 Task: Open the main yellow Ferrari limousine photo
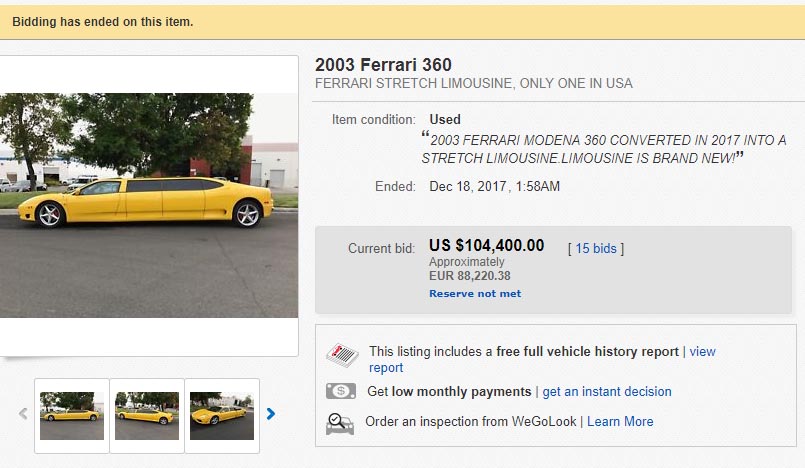pyautogui.click(x=148, y=205)
